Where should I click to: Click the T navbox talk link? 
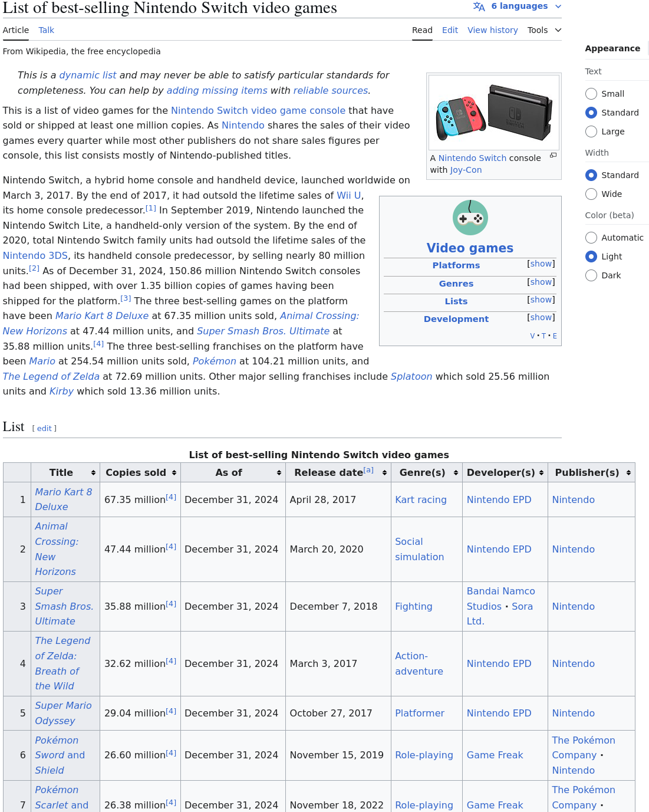point(543,336)
